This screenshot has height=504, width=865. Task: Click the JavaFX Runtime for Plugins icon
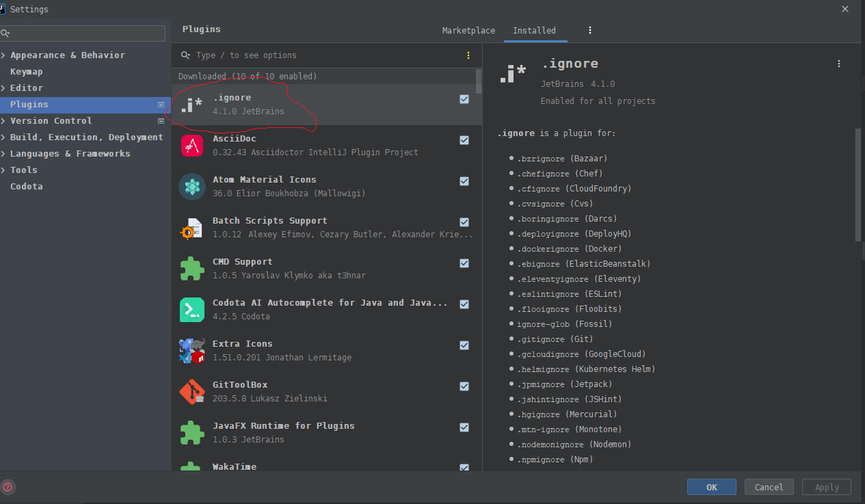[192, 433]
